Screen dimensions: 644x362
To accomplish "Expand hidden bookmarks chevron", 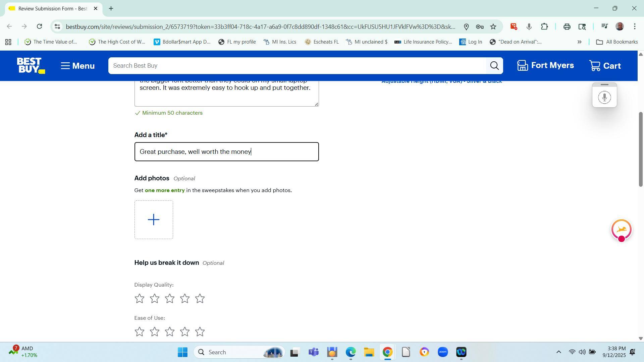I will tap(579, 42).
